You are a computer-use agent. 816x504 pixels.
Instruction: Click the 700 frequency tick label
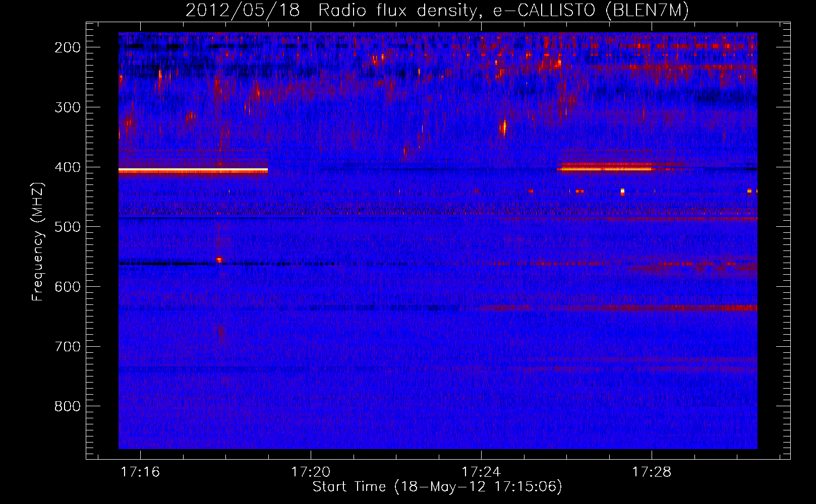pyautogui.click(x=68, y=347)
